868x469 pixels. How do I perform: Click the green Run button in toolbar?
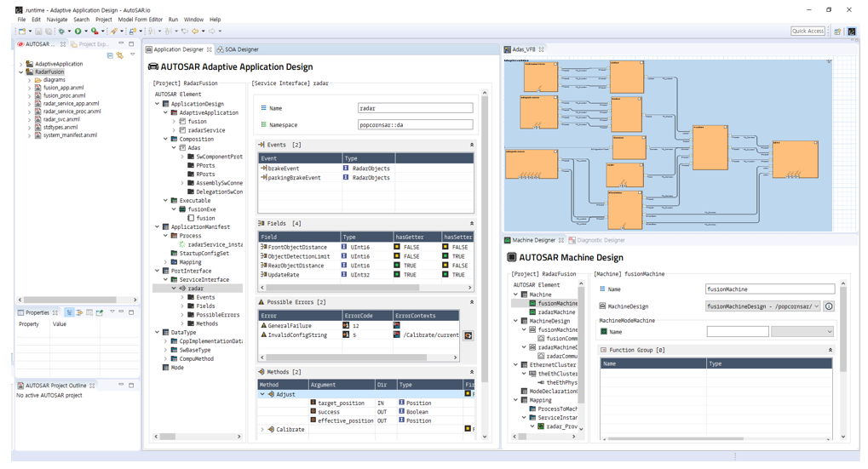pyautogui.click(x=78, y=31)
